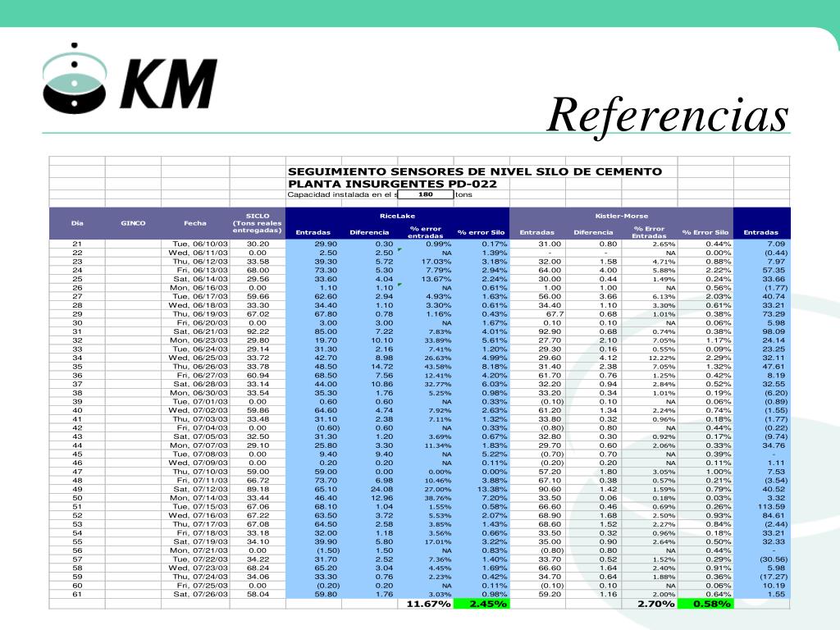The height and width of the screenshot is (630, 840).
Task: Select the SICLO value 89.18
Action: tap(258, 489)
